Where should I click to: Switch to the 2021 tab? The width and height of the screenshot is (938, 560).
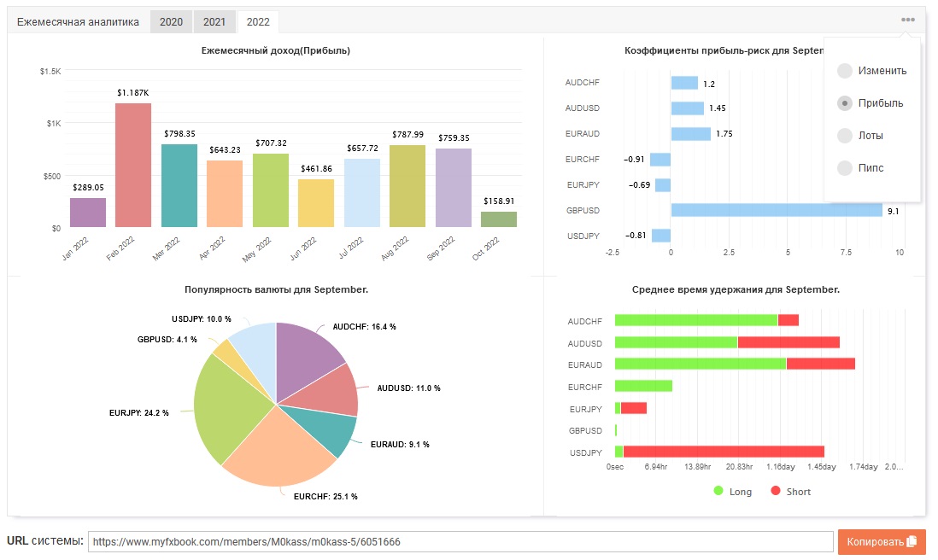pyautogui.click(x=214, y=22)
